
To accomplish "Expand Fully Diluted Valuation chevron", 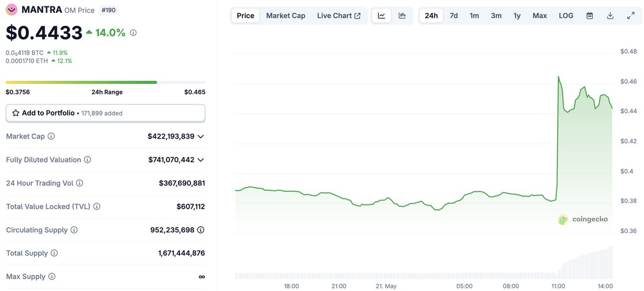I will click(x=201, y=160).
